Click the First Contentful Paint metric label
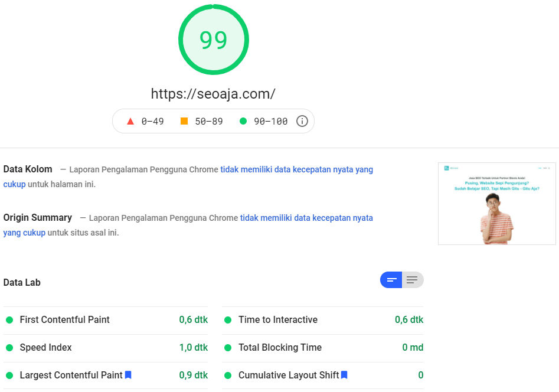Image resolution: width=559 pixels, height=392 pixels. (64, 319)
